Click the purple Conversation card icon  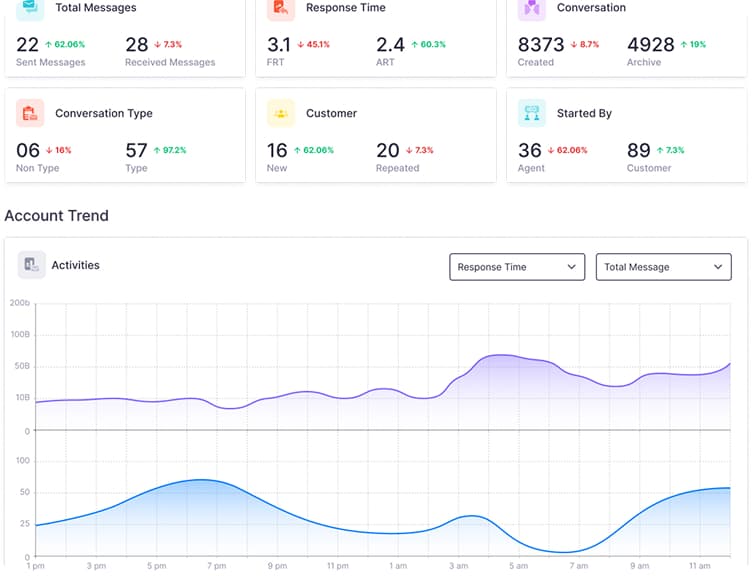pos(532,8)
